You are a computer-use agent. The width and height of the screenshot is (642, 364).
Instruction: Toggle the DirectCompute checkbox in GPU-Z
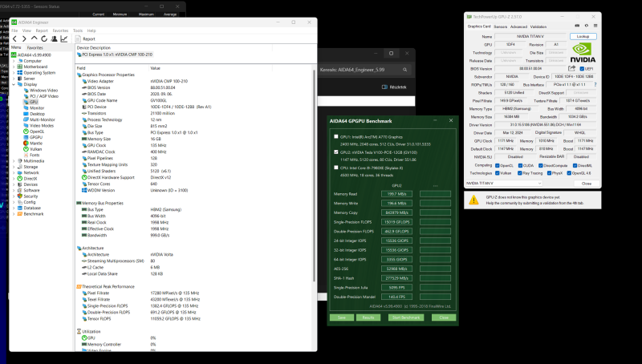(x=540, y=166)
